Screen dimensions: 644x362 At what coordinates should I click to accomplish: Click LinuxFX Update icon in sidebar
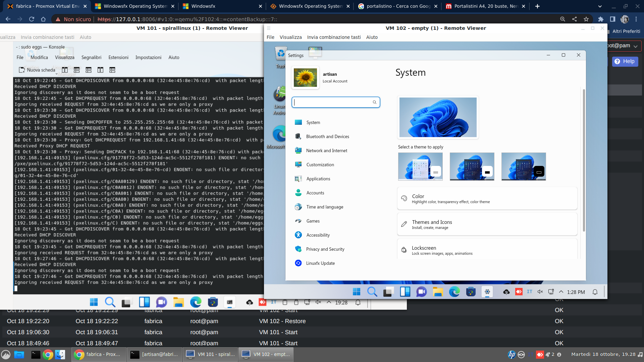(x=299, y=263)
